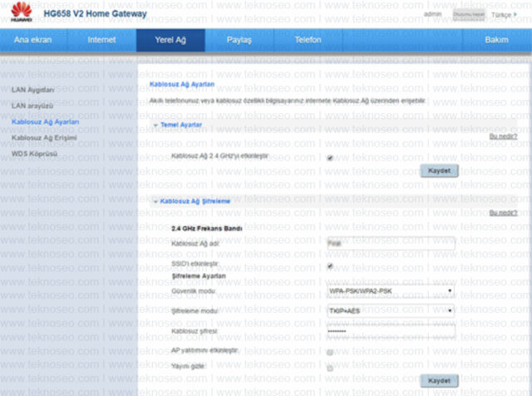Open the Bakım tab
This screenshot has height=396, width=532.
(x=497, y=40)
